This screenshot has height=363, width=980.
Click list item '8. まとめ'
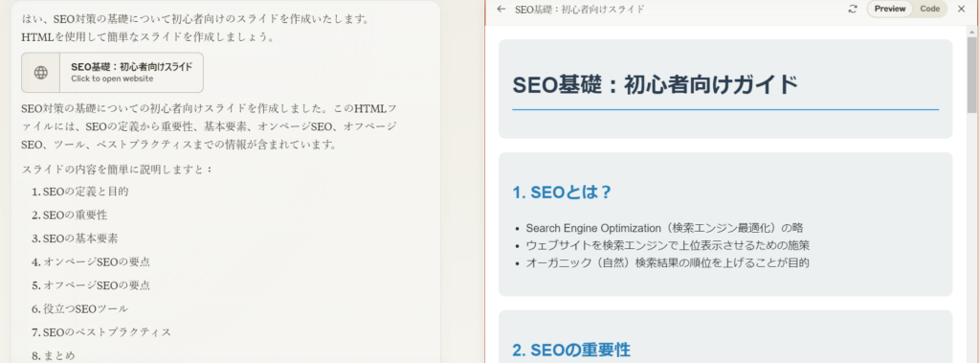pos(54,355)
